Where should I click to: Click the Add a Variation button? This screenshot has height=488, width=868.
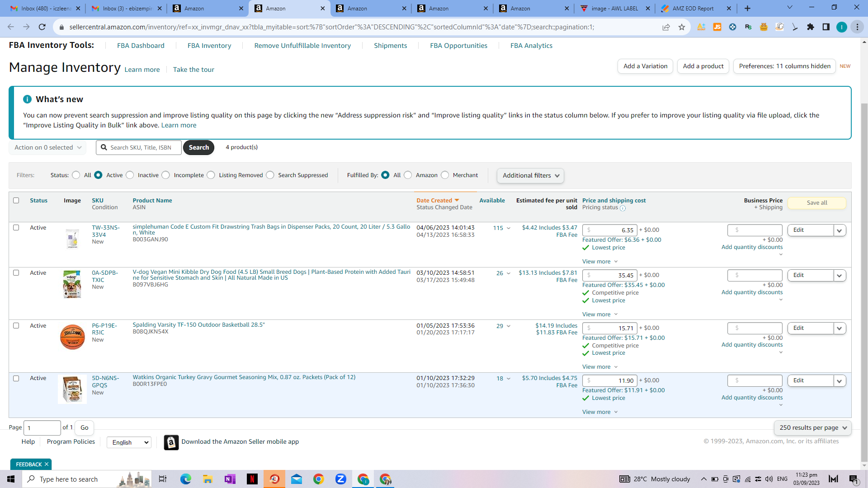tap(645, 66)
